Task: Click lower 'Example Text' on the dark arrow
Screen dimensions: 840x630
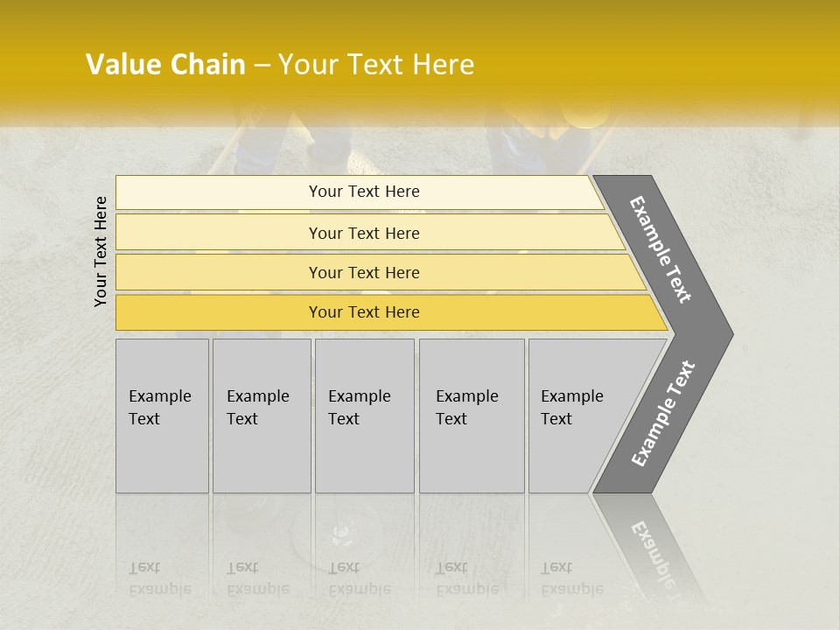Action: [662, 414]
